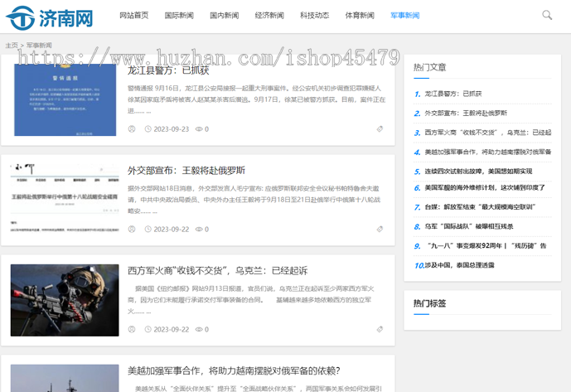Click the soldier with gun thumbnail
This screenshot has height=392, width=571.
[x=65, y=300]
